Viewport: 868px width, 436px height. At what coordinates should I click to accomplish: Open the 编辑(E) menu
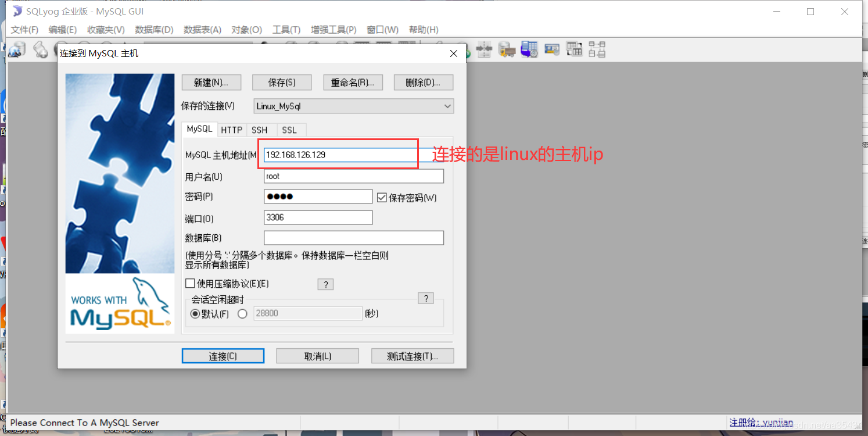point(63,30)
